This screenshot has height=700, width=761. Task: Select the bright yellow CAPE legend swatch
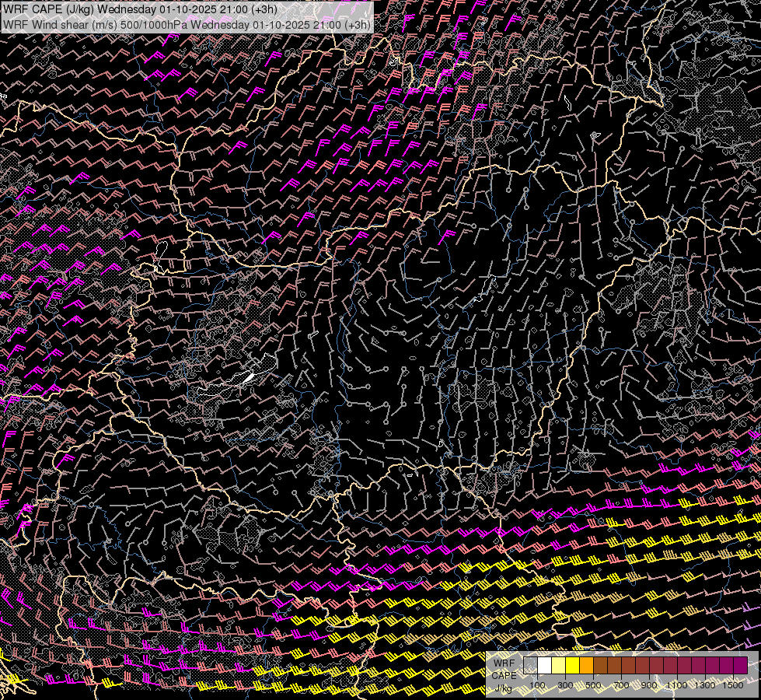(573, 666)
